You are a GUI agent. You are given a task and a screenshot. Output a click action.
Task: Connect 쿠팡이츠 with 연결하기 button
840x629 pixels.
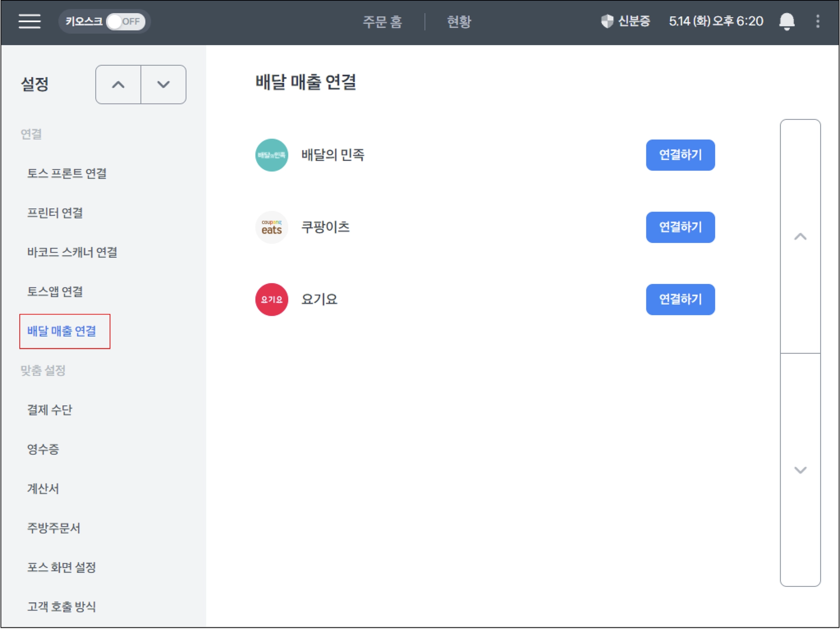[x=680, y=227]
